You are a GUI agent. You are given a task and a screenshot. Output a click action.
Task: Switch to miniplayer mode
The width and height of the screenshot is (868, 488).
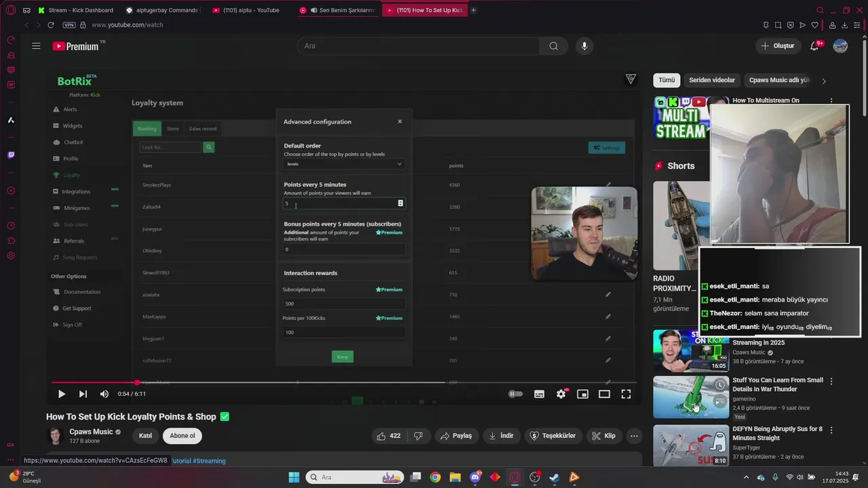(x=583, y=394)
